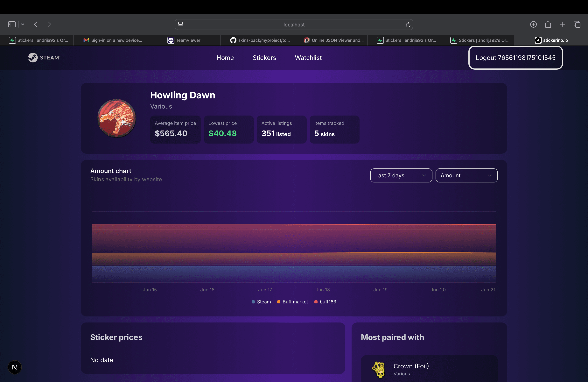
Task: Click the Steam logo
Action: (44, 58)
